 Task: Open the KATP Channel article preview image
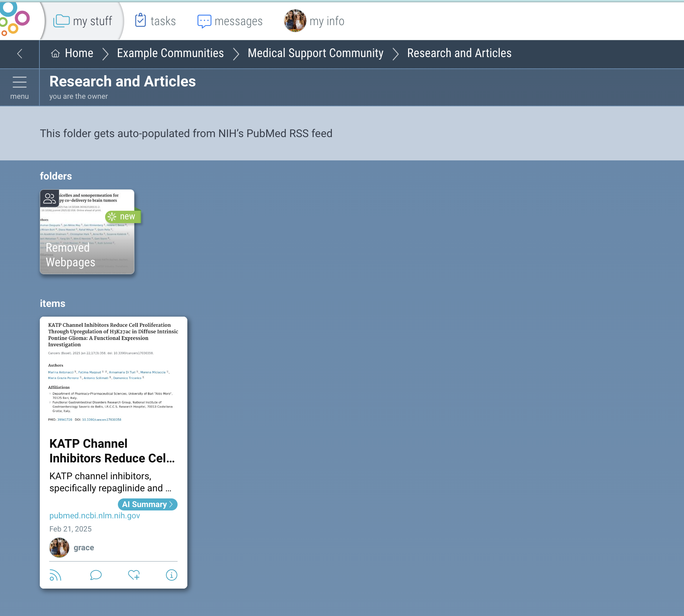113,372
